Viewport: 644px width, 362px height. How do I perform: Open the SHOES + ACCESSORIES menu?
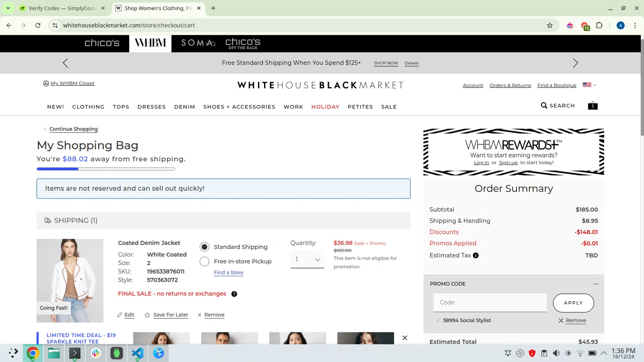click(239, 107)
